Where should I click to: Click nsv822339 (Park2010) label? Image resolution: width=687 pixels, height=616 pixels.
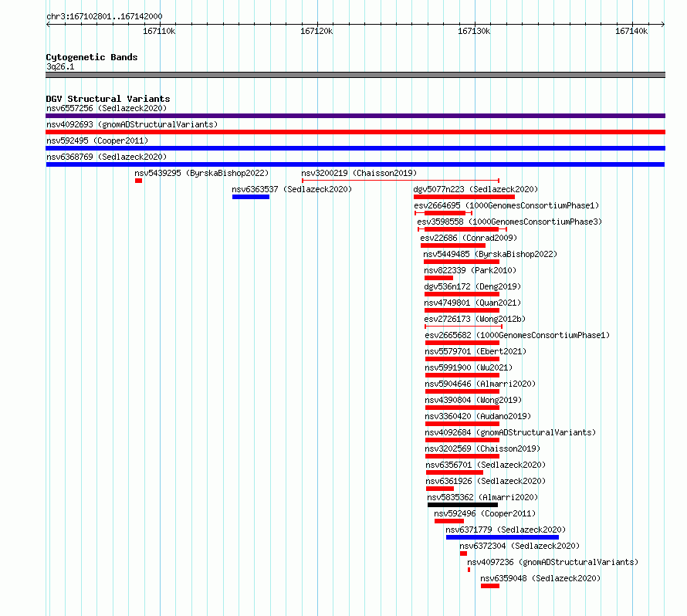(x=470, y=270)
